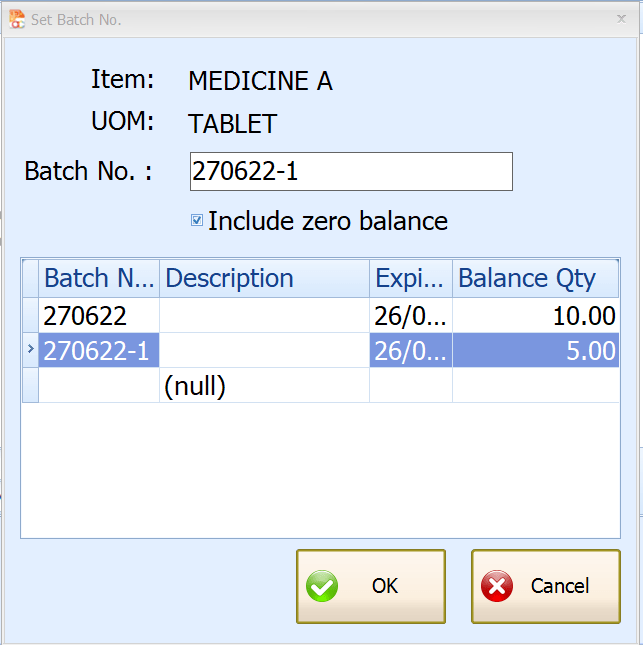Image resolution: width=643 pixels, height=645 pixels.
Task: Click the (null) description cell
Action: coord(264,386)
